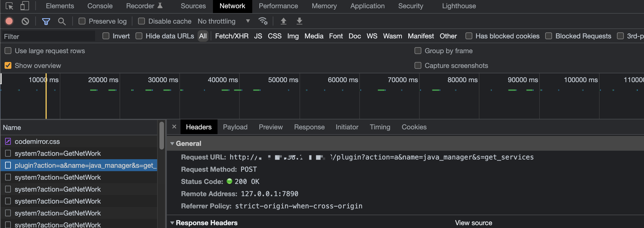This screenshot has width=644, height=228.
Task: Click the inspect element picker icon
Action: [x=9, y=6]
